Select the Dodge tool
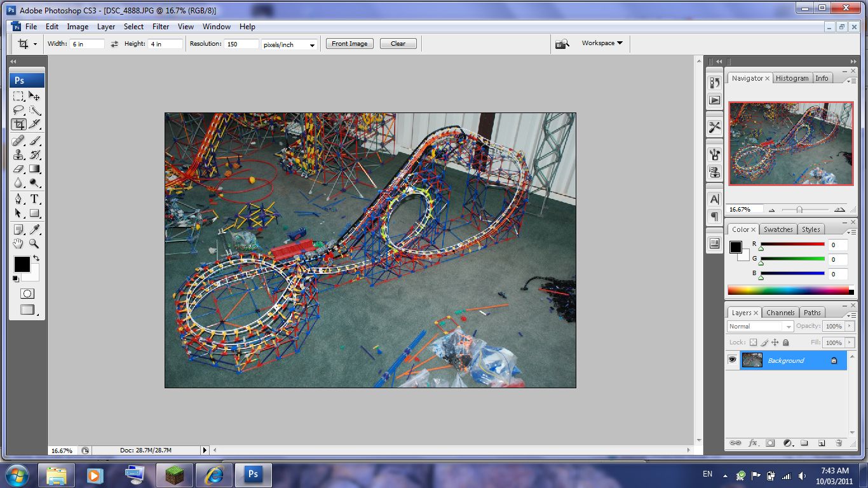The width and height of the screenshot is (868, 488). [x=34, y=182]
